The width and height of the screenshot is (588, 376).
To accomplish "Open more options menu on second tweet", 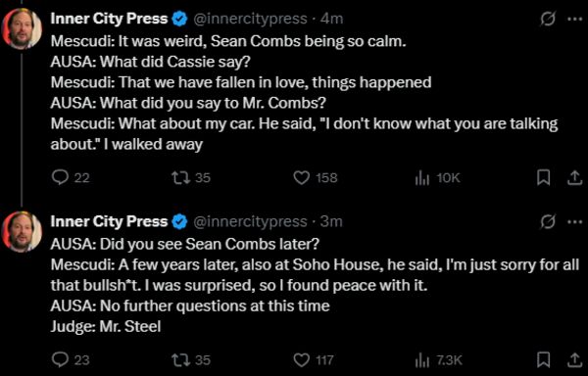I will (575, 221).
